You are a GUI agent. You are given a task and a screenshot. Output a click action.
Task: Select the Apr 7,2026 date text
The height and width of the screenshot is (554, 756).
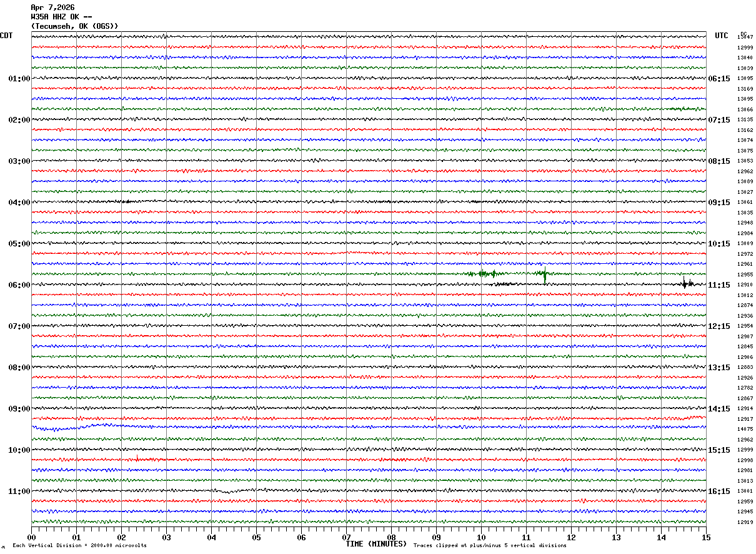(x=52, y=8)
